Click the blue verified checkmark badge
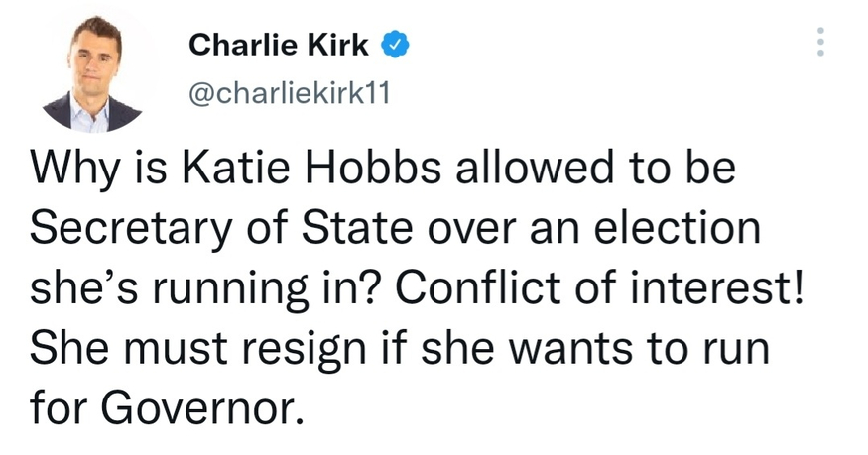868x455 pixels. [394, 44]
